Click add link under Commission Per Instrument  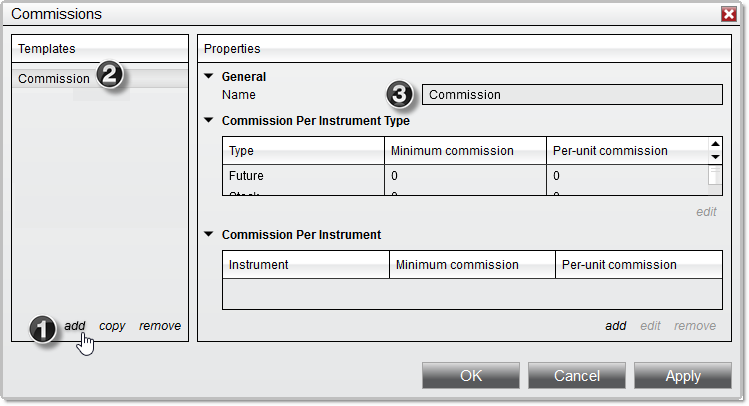click(x=615, y=326)
